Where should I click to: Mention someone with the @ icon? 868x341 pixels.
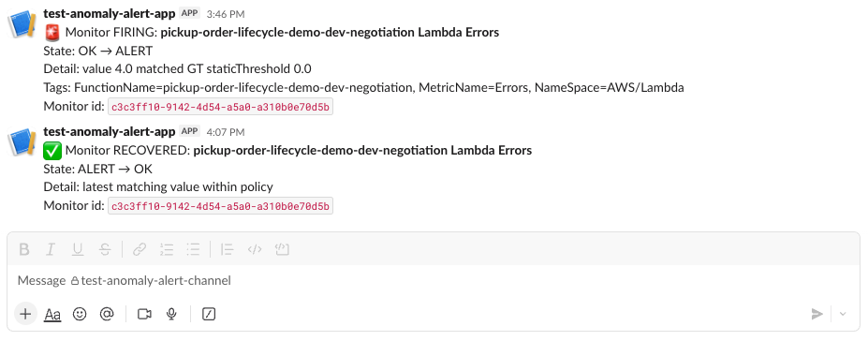pos(107,314)
